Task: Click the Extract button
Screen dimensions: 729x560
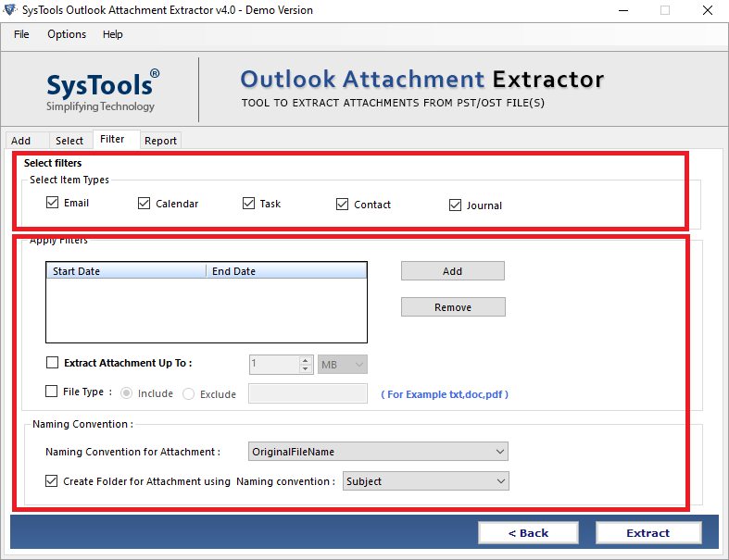Action: click(x=648, y=533)
